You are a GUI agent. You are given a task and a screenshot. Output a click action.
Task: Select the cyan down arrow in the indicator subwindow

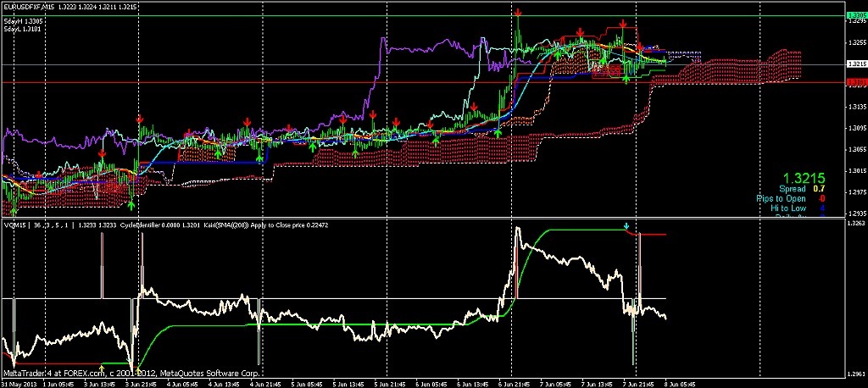(626, 226)
